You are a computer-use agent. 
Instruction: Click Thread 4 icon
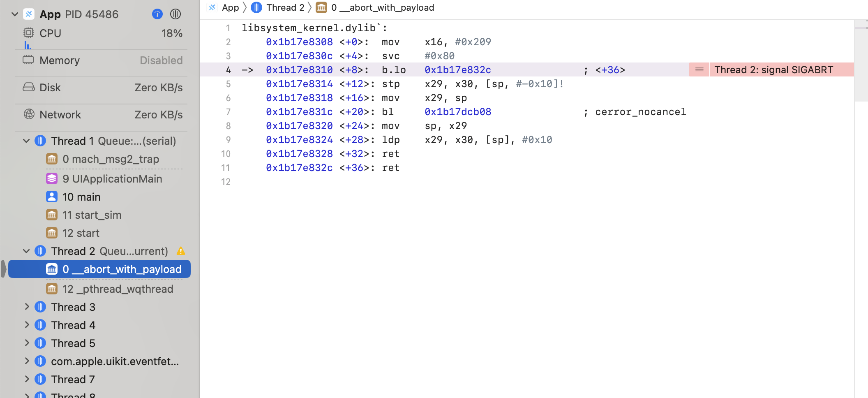point(40,325)
